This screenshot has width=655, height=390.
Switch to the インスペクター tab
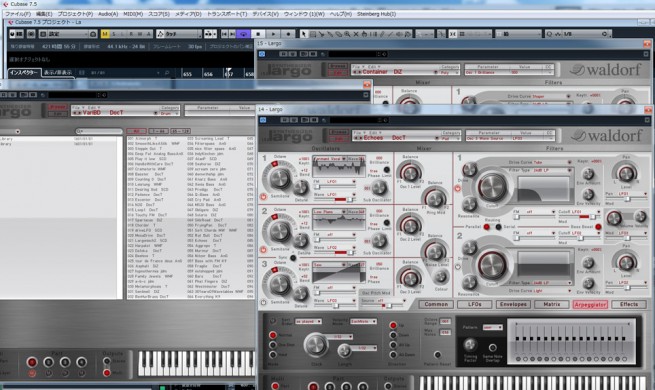[x=24, y=73]
